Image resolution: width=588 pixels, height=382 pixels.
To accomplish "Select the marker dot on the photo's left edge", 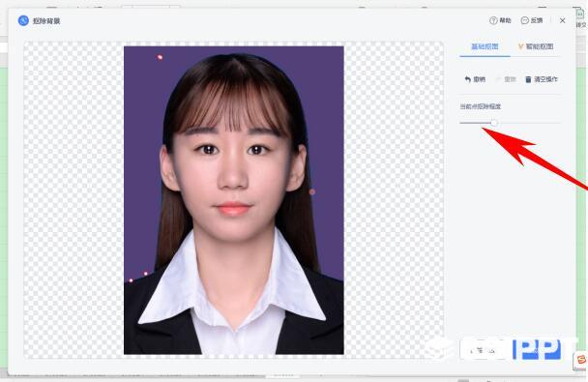I will point(131,280).
